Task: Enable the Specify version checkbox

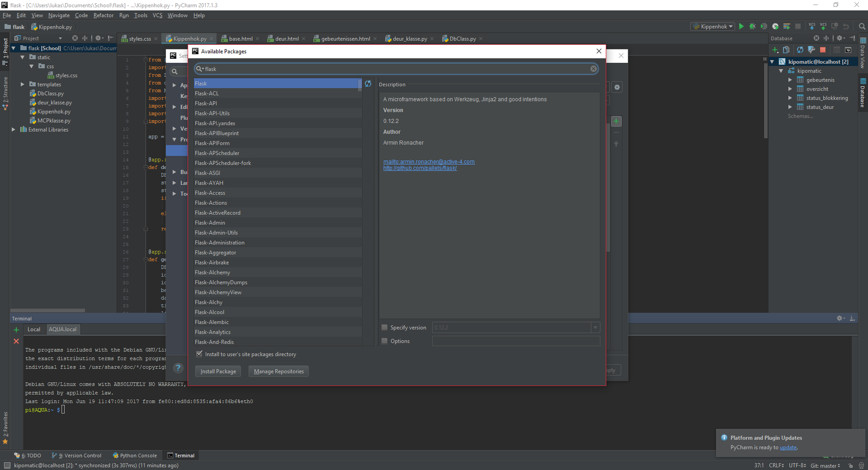Action: tap(385, 327)
